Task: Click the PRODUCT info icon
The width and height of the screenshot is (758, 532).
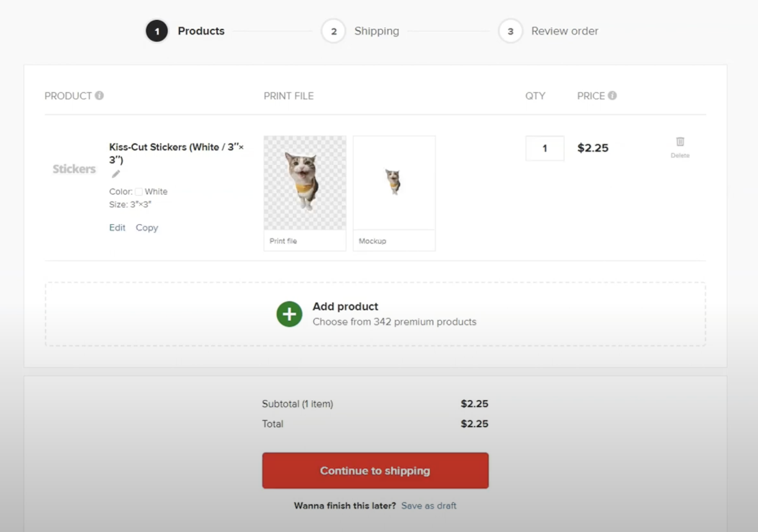Action: click(x=99, y=95)
